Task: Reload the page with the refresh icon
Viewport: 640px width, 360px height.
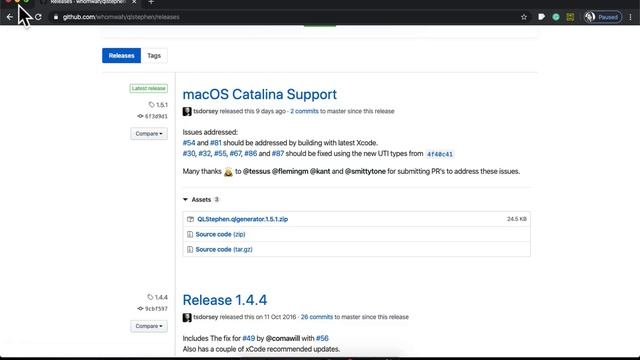Action: (38, 17)
